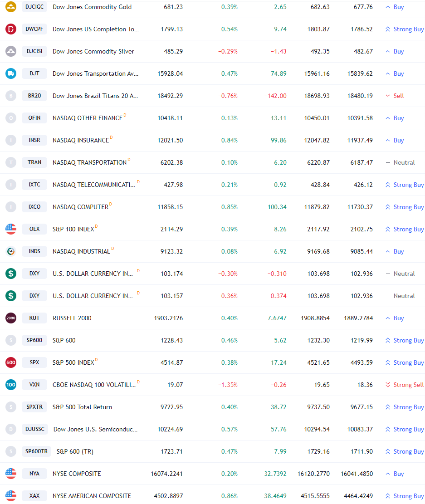The image size is (425, 504).
Task: Click the blue 100 VXN logo icon
Action: click(x=11, y=384)
